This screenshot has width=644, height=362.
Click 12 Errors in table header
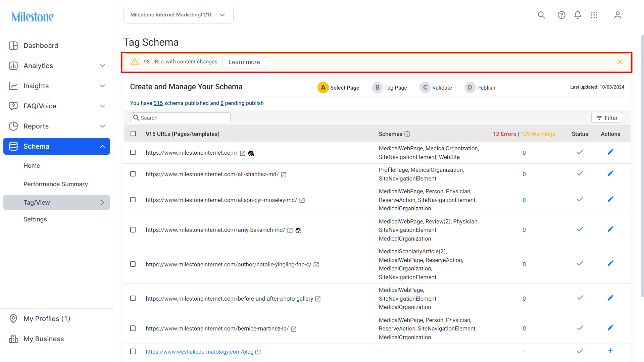pos(504,134)
